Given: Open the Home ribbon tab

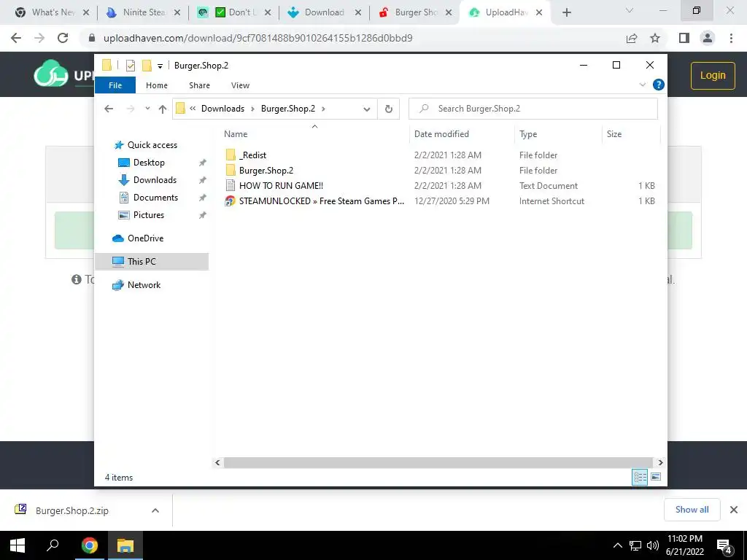Looking at the screenshot, I should coord(157,85).
